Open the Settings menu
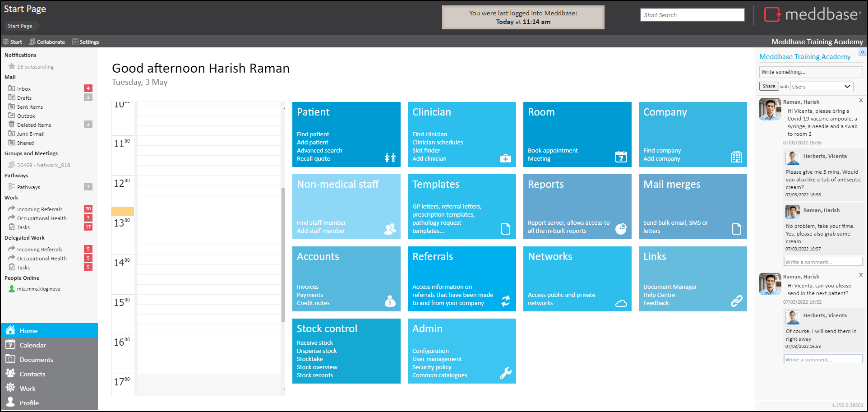 pos(86,42)
